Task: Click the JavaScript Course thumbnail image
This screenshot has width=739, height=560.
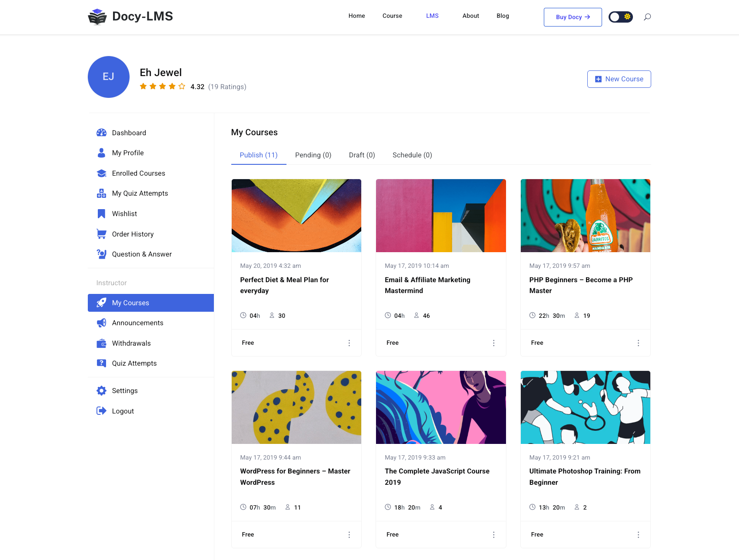Action: tap(441, 407)
